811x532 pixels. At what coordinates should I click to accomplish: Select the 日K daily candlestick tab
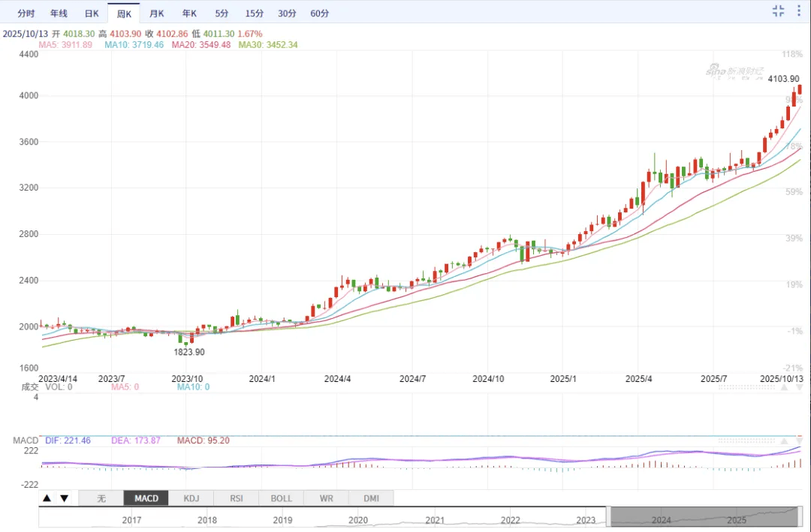(x=91, y=14)
